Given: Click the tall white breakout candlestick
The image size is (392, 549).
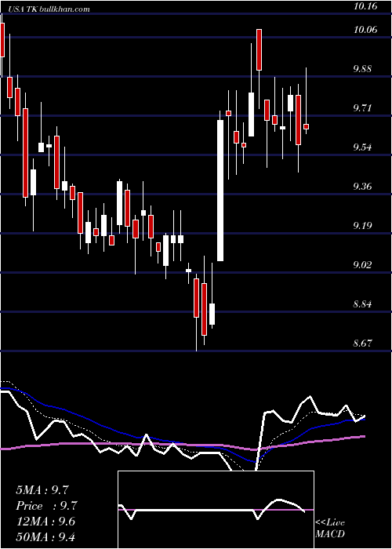Looking at the screenshot, I should click(x=220, y=191).
